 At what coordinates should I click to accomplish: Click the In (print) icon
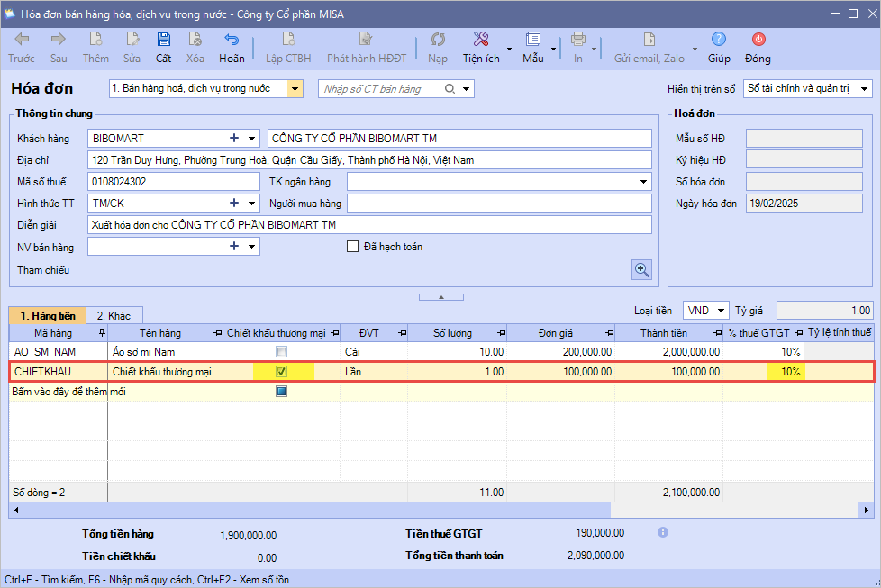click(578, 40)
